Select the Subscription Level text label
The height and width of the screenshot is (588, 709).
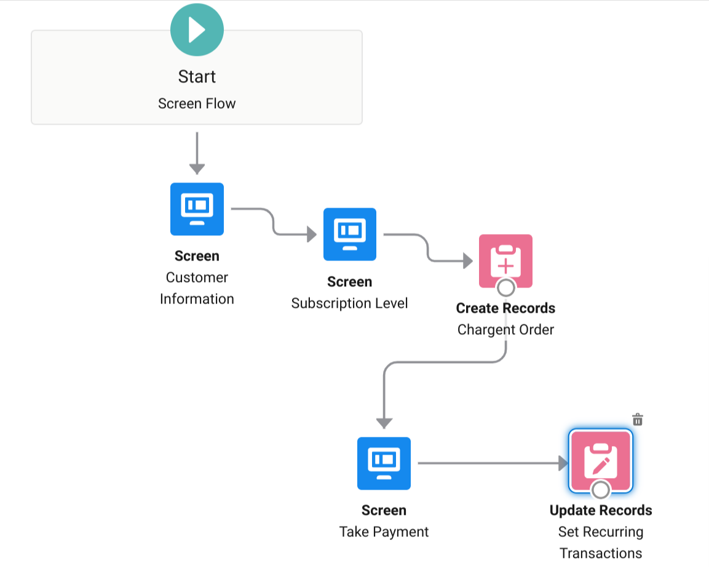[x=349, y=303]
